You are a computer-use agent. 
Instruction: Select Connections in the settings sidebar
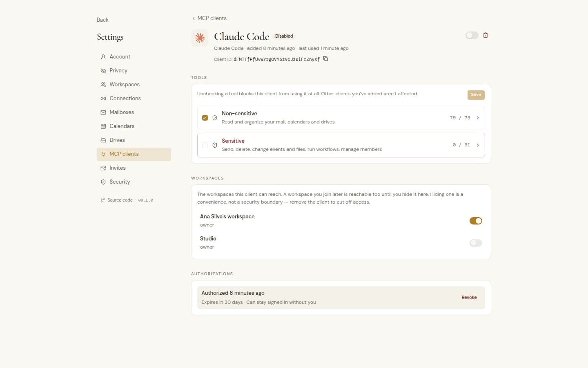(134, 99)
